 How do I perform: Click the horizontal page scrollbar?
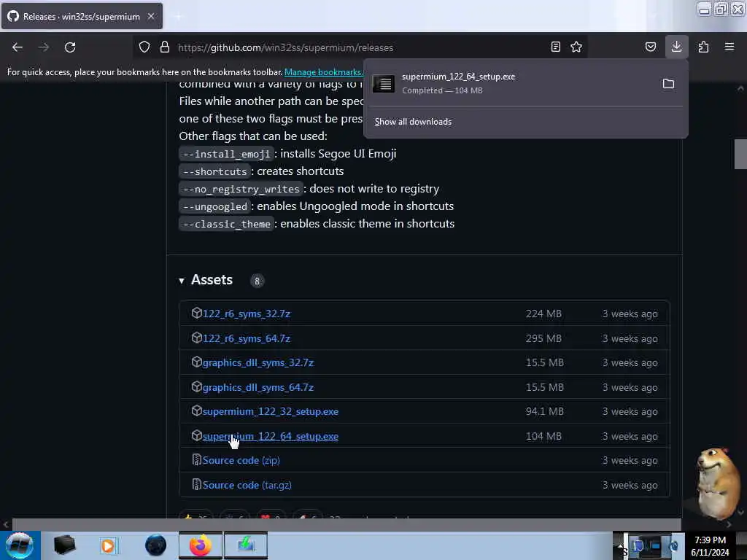point(347,524)
